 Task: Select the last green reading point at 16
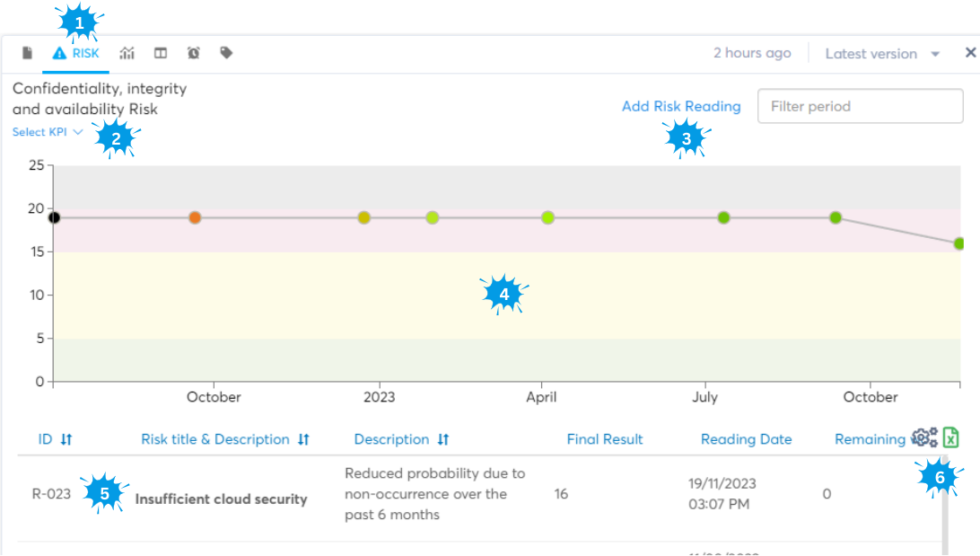pyautogui.click(x=958, y=243)
